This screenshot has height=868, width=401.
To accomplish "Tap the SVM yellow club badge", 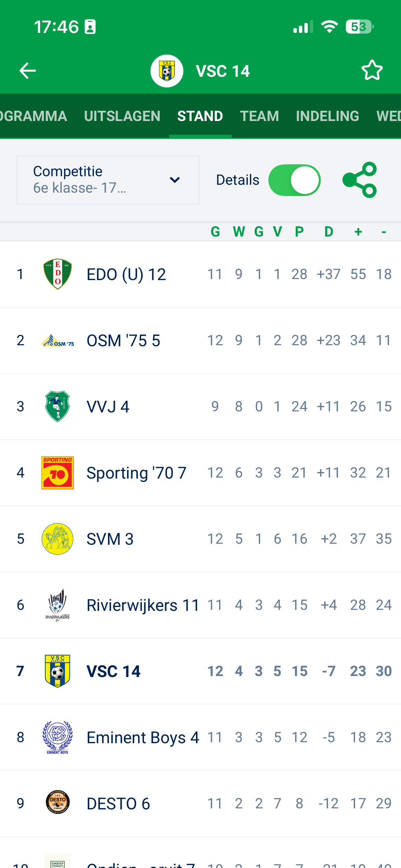I will click(58, 539).
